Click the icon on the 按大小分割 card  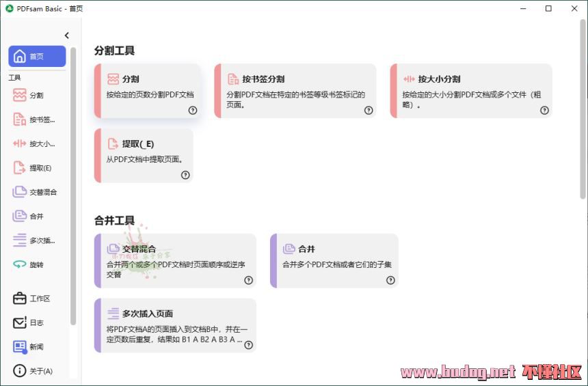pos(409,79)
